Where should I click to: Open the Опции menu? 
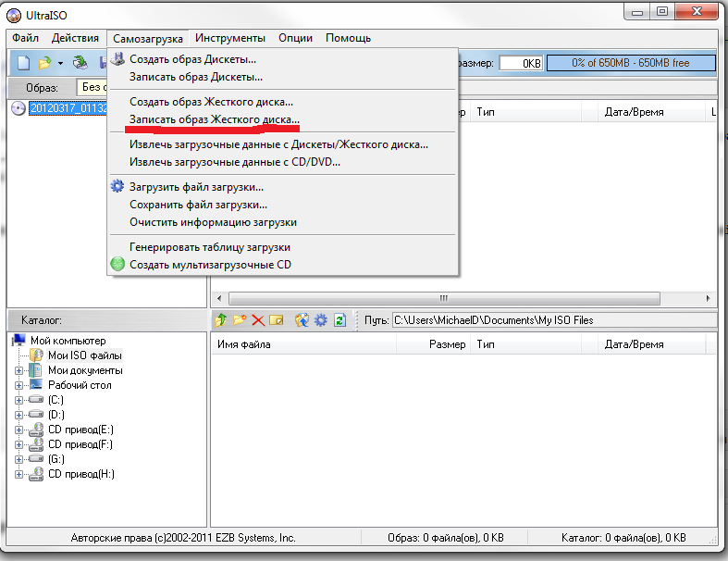point(295,38)
